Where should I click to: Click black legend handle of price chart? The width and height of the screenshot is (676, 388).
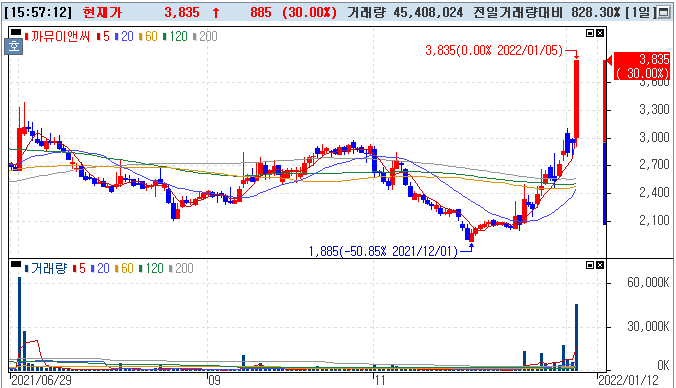[x=16, y=32]
